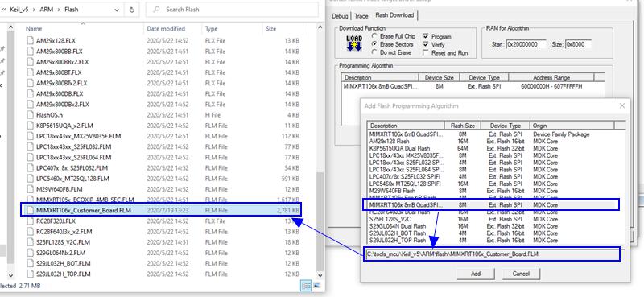Screen dimensions: 644x297
Task: Click the Cancel button
Action: pos(521,274)
